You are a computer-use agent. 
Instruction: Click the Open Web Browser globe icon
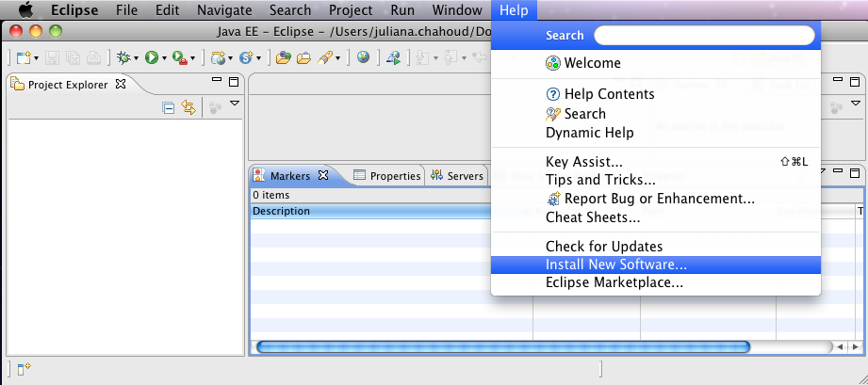pyautogui.click(x=363, y=57)
